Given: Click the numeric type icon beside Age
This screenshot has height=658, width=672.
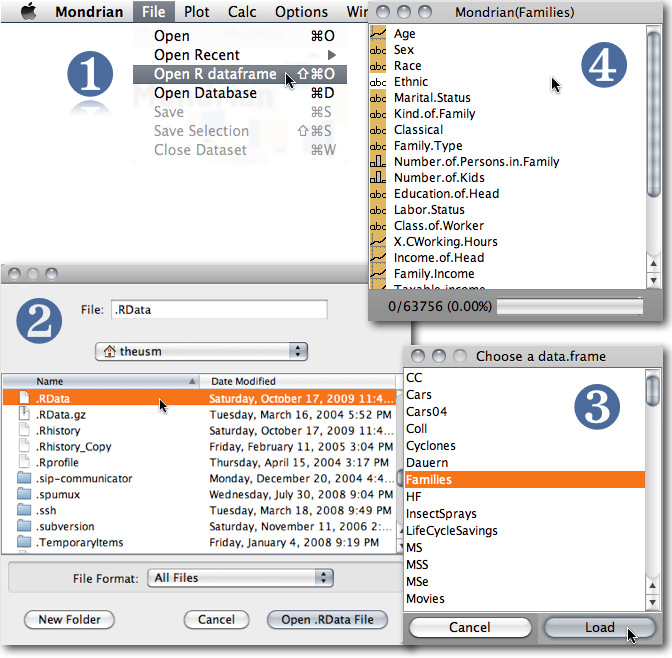Looking at the screenshot, I should pyautogui.click(x=378, y=33).
